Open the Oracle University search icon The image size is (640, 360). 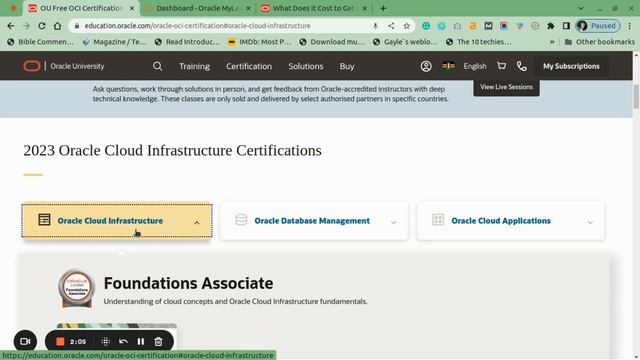click(158, 66)
